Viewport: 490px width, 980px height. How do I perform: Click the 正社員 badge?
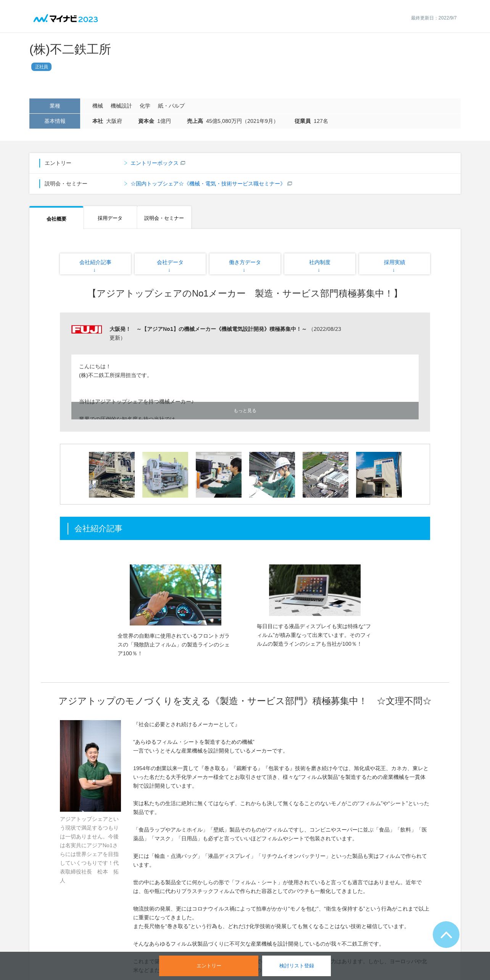(x=41, y=67)
